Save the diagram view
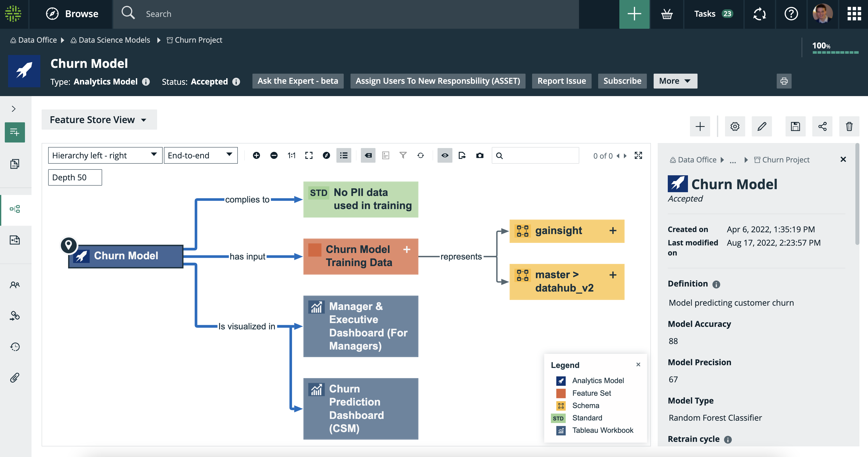The image size is (868, 457). pos(796,126)
